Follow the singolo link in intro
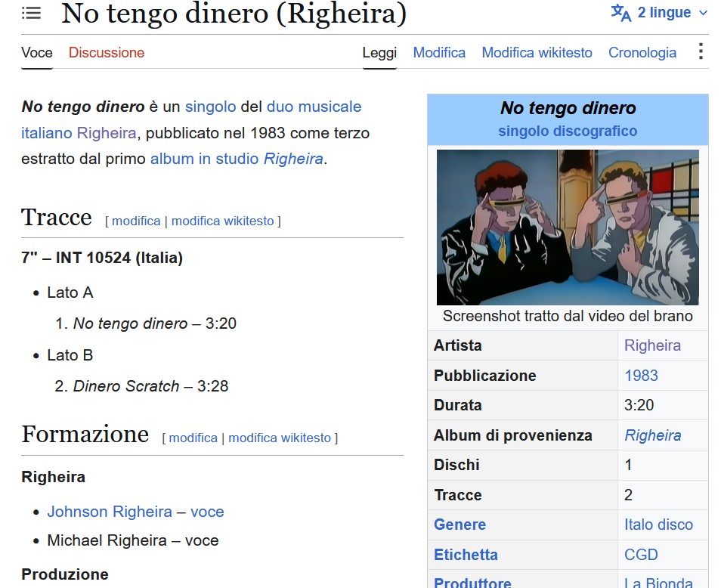Viewport: 721px width, 588px height. 210,107
